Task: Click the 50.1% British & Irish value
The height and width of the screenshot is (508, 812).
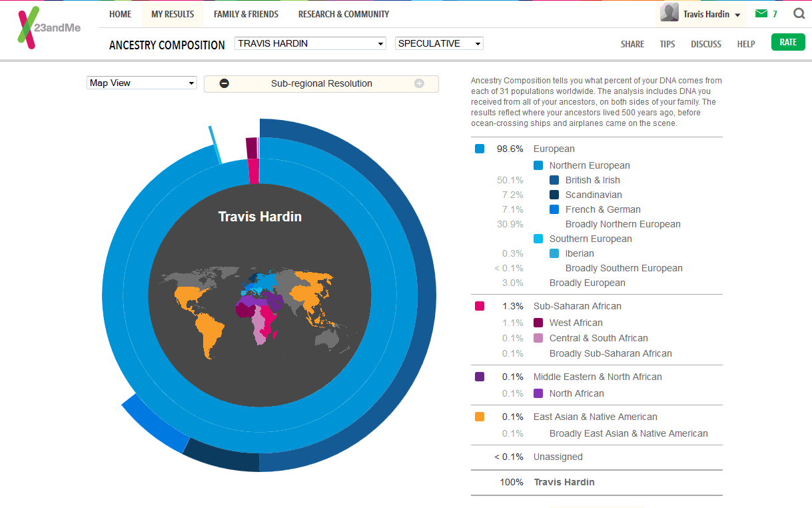Action: [510, 180]
